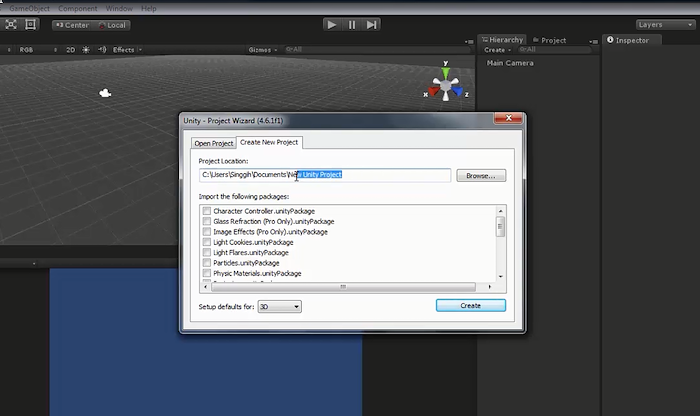Screen dimensions: 700x416
Task: Select the Main Camera icon in scene view
Action: point(105,93)
